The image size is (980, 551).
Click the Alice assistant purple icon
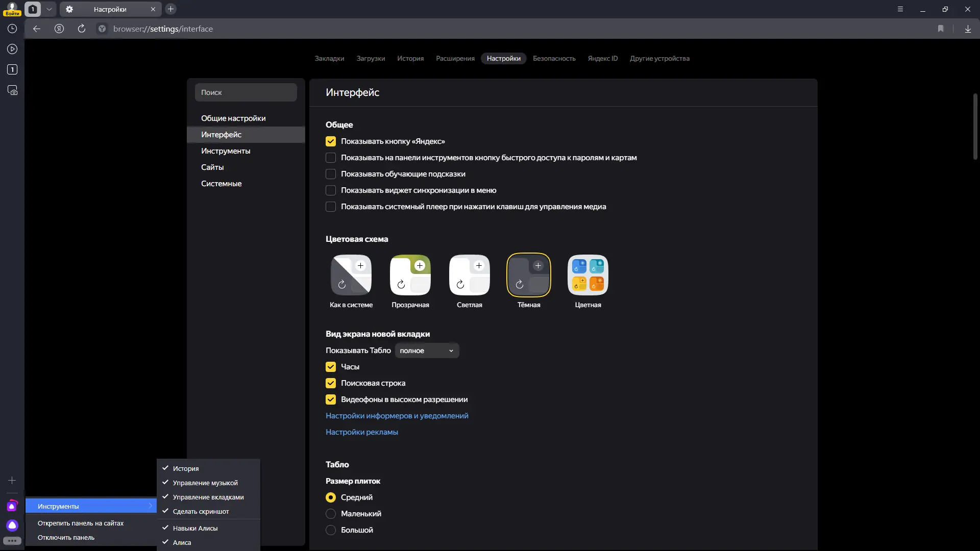click(12, 525)
